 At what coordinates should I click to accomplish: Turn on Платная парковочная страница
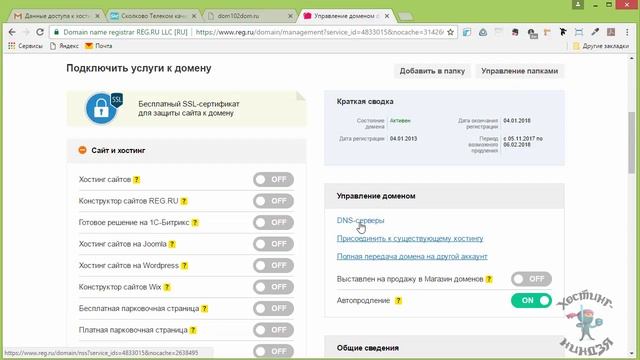coord(273,330)
